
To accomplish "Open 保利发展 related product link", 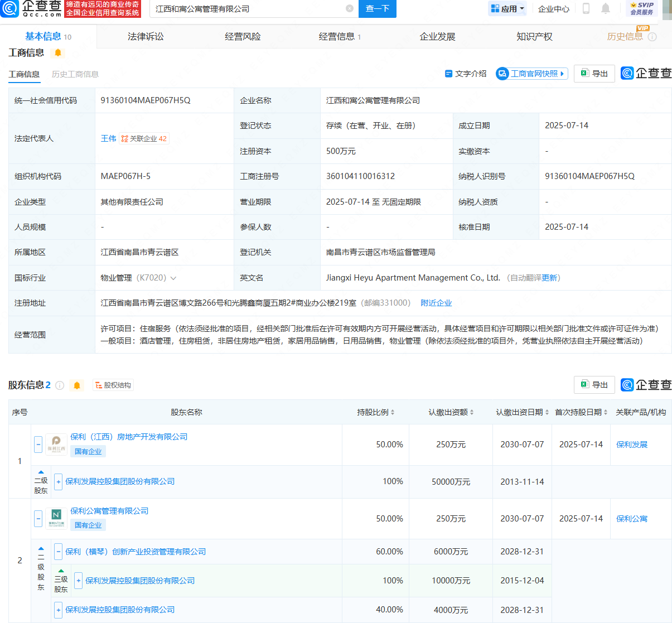I will click(x=632, y=445).
